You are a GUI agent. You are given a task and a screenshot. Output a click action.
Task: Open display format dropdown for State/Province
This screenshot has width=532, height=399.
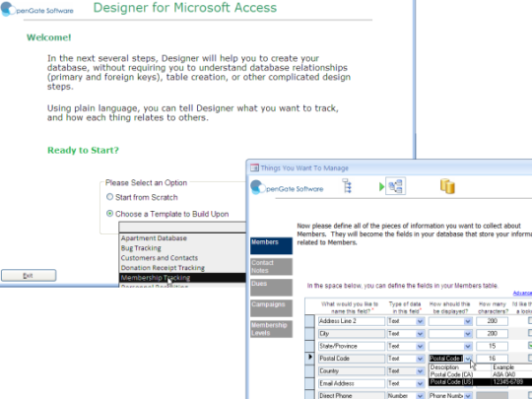click(x=468, y=346)
